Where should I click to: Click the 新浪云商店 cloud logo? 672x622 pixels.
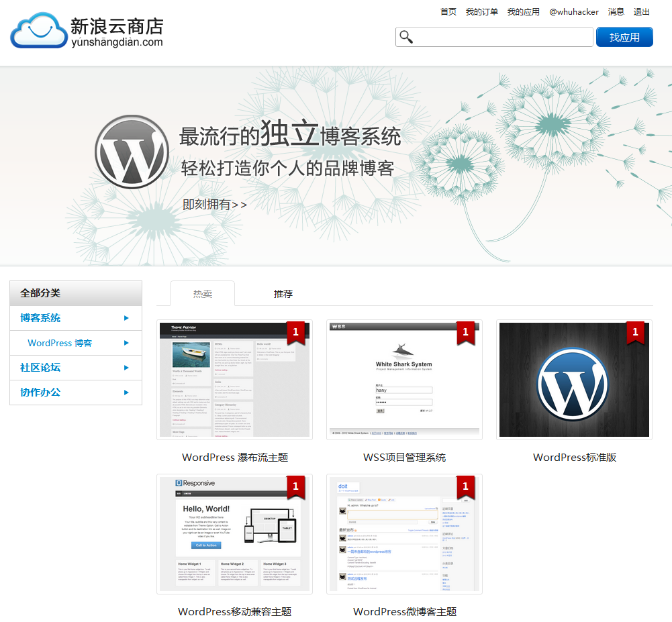point(39,30)
